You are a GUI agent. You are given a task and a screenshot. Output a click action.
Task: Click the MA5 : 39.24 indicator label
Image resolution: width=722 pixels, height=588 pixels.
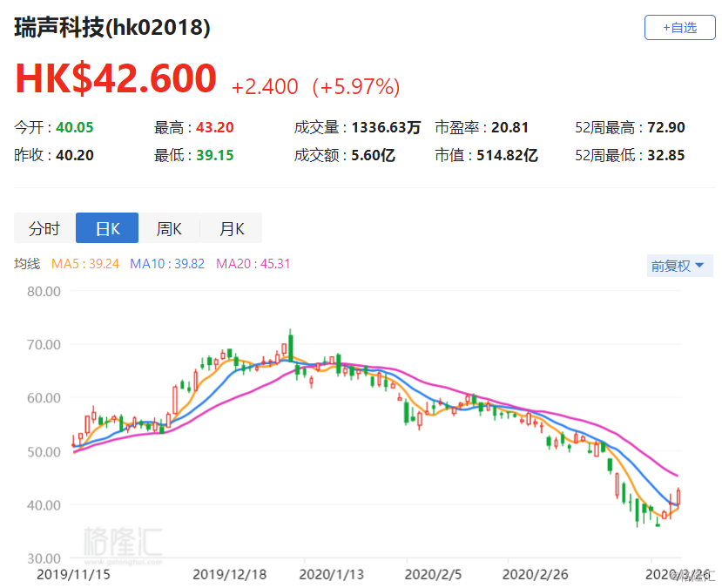pos(85,264)
